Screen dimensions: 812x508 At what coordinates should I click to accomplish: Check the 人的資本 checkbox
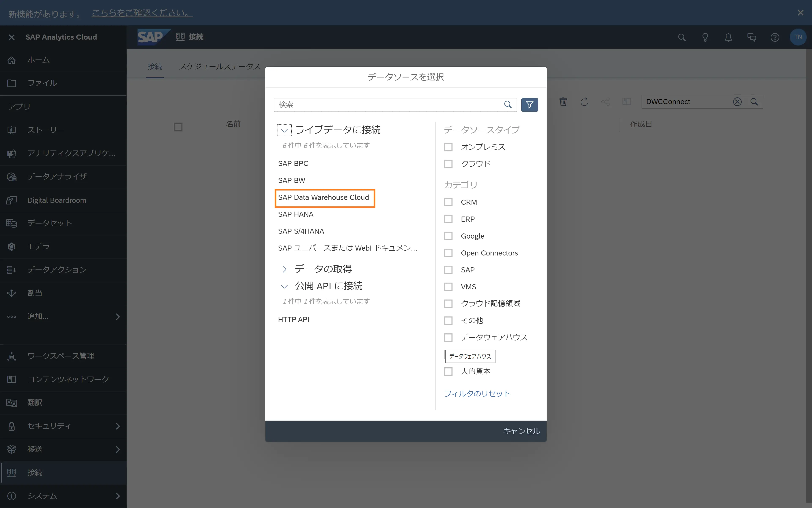click(x=448, y=371)
